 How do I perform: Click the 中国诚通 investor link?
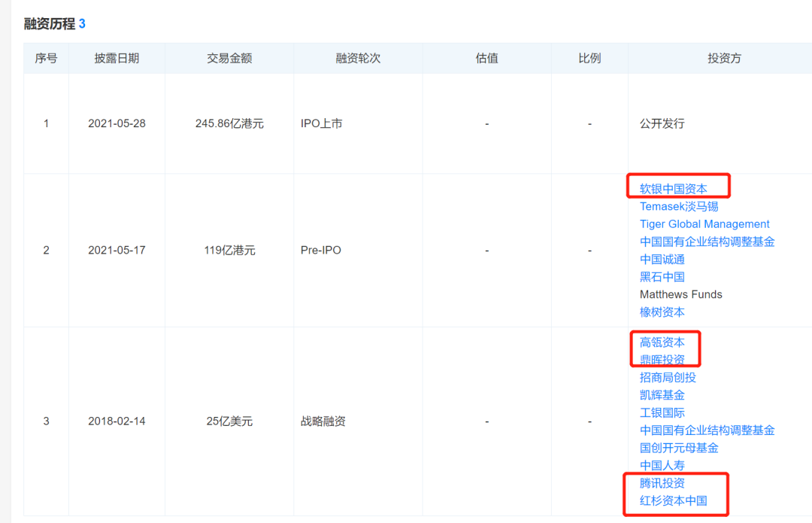(662, 259)
